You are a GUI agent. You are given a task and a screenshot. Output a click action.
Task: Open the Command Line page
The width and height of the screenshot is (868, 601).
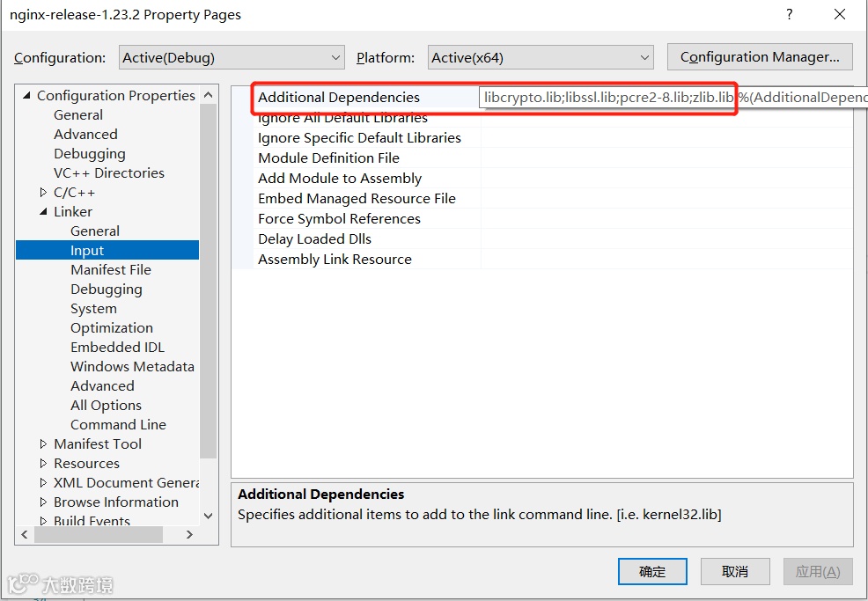118,424
